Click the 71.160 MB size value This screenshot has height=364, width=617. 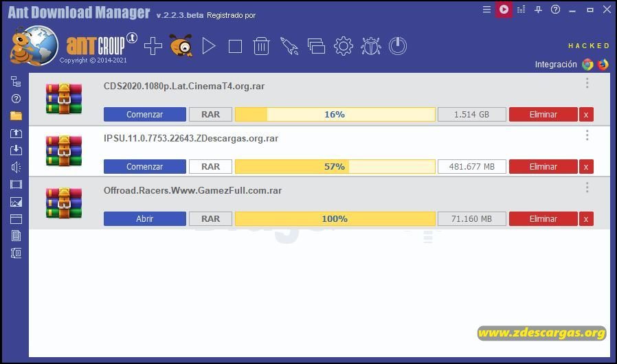pos(472,219)
